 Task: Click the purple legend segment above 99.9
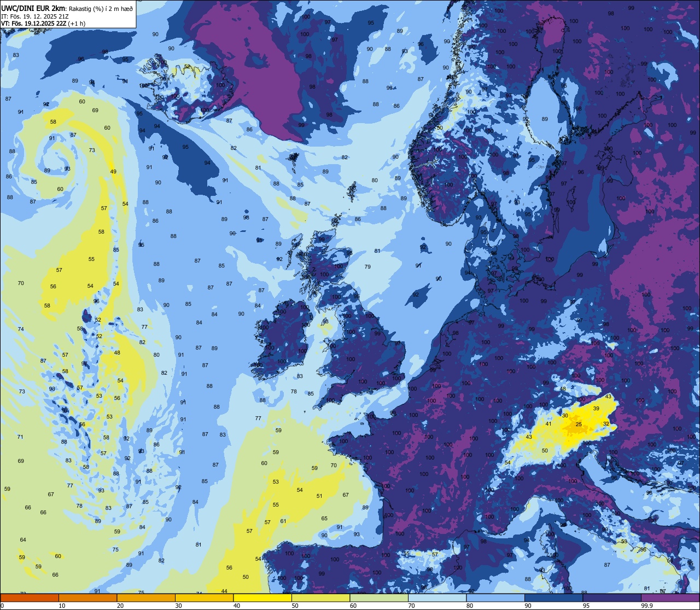670,597
